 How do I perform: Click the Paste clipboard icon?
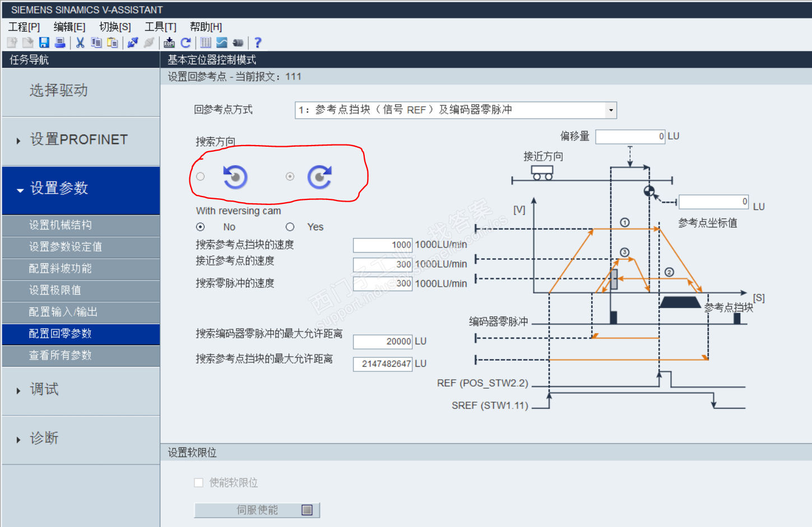pyautogui.click(x=113, y=43)
